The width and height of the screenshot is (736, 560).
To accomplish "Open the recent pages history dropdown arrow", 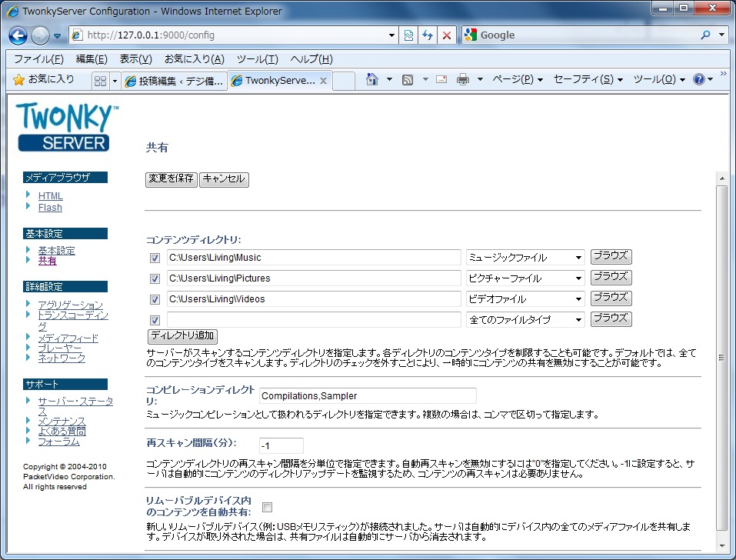I will pos(57,35).
